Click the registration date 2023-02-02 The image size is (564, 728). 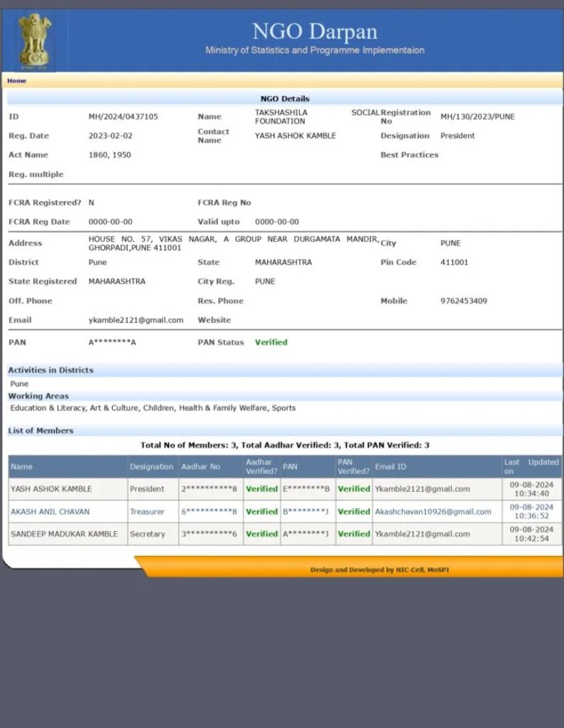pyautogui.click(x=110, y=136)
